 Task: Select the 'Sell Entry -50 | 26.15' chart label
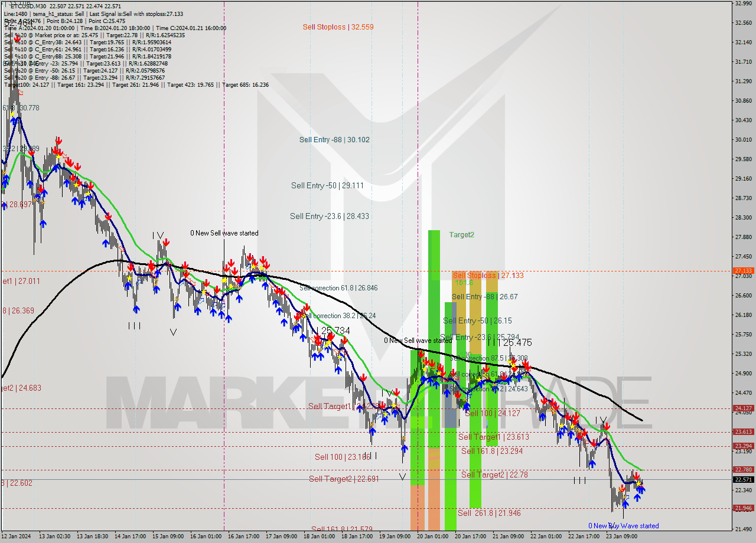click(x=477, y=320)
